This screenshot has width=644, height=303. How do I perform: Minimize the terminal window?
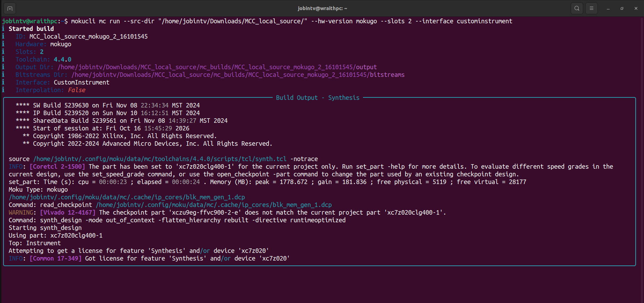pyautogui.click(x=608, y=8)
